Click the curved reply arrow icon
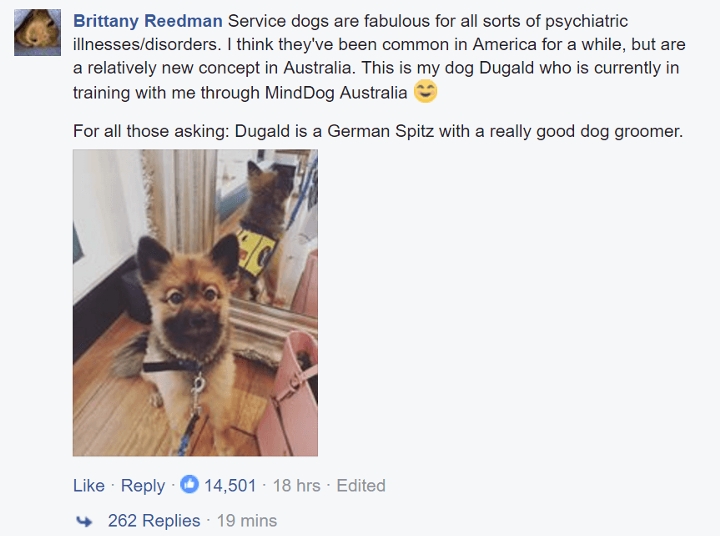Viewport: 720px width, 536px height. (83, 521)
